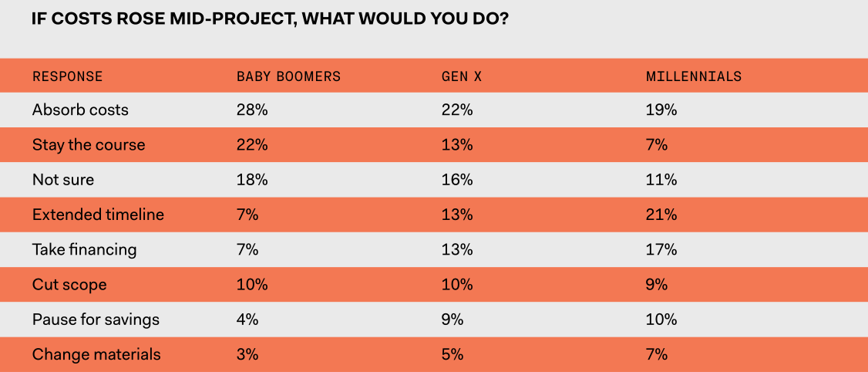
Task: Click Gen X 16% Not sure value
Action: pos(457,180)
